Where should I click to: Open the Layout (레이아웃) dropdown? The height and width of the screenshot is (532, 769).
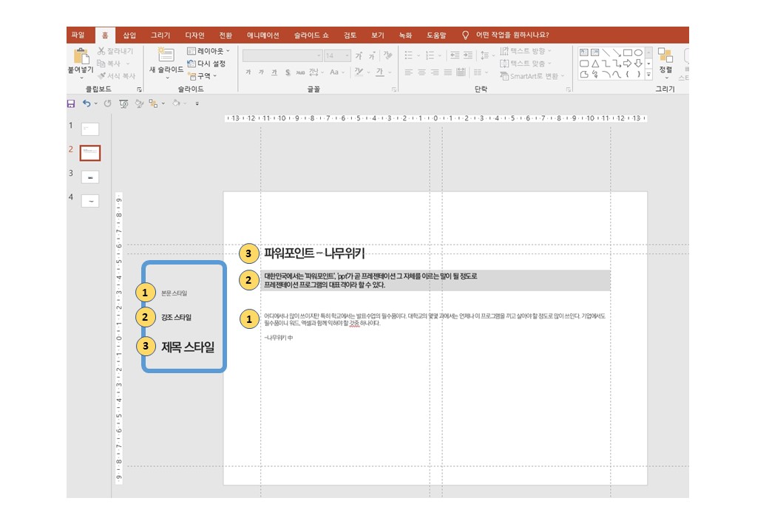tap(209, 51)
